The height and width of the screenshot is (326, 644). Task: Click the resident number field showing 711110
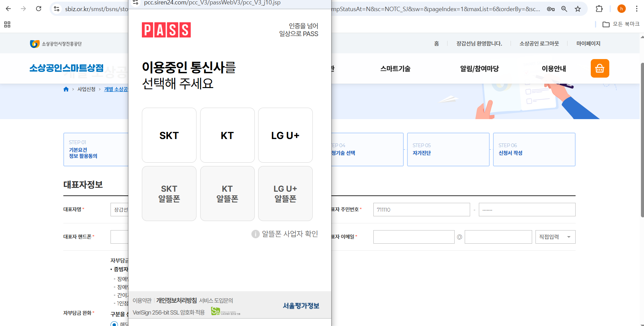tap(422, 210)
